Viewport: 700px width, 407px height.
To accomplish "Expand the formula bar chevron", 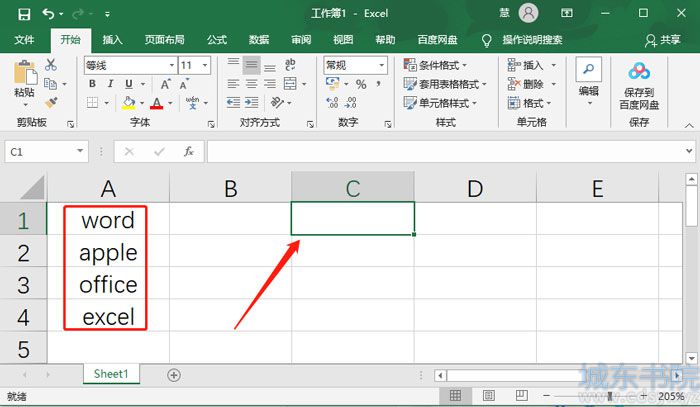I will (689, 151).
